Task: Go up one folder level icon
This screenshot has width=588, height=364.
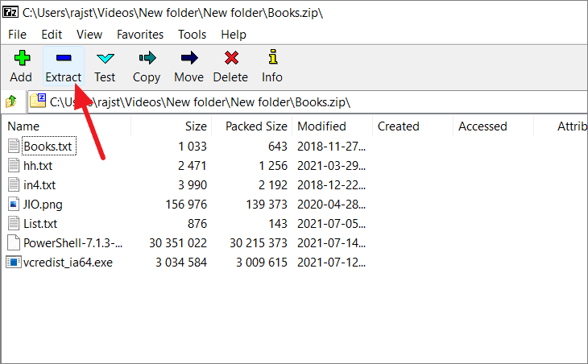Action: coord(11,101)
